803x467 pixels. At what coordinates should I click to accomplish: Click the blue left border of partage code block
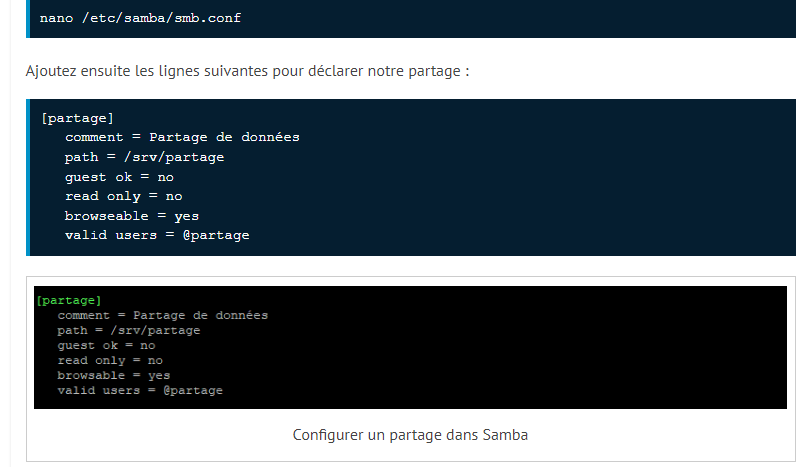tap(28, 177)
